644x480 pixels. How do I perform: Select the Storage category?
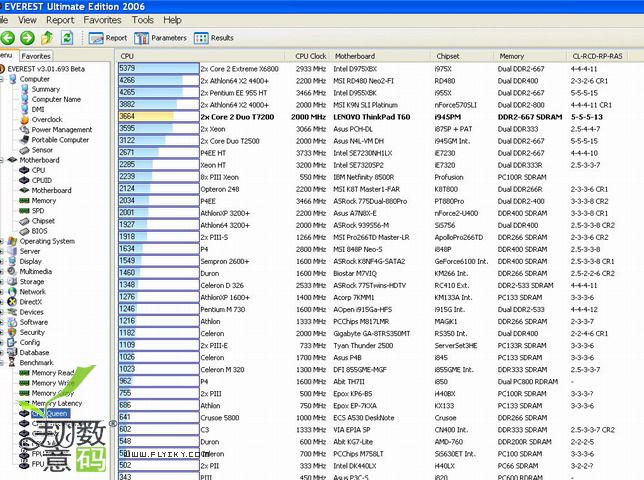coord(32,282)
